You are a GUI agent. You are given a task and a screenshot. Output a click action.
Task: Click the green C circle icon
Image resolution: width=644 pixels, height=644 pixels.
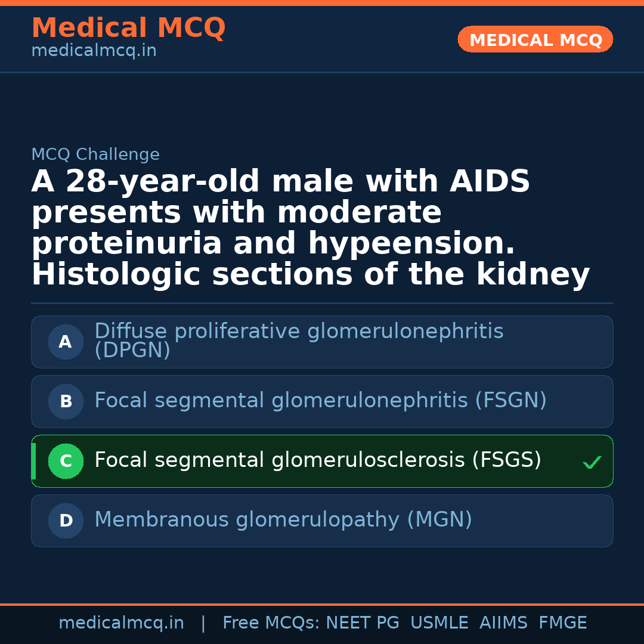(66, 462)
